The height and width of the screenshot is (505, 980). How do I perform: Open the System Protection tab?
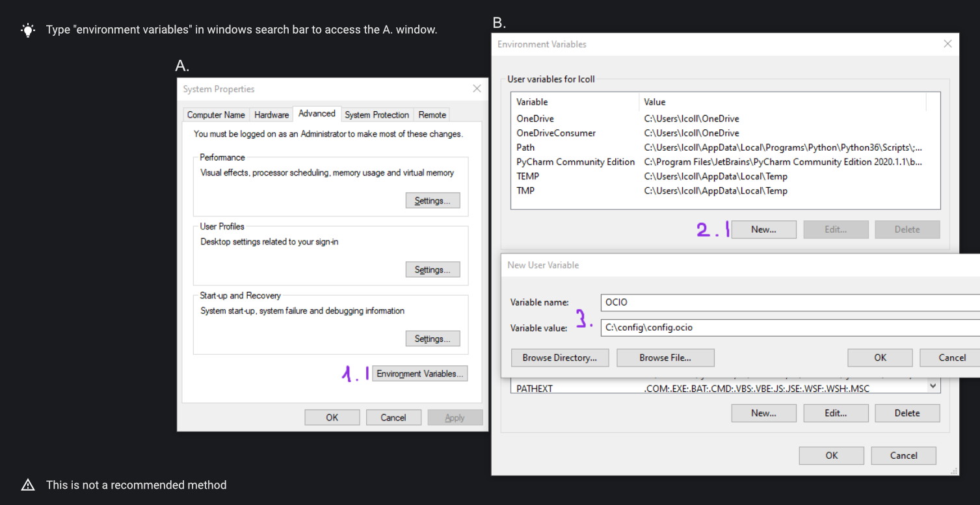[377, 114]
